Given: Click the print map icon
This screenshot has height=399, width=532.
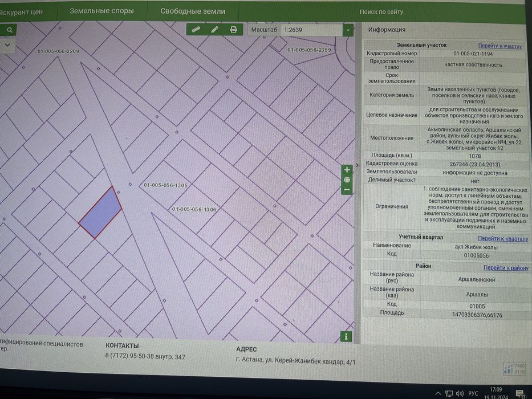Looking at the screenshot, I should click(233, 30).
